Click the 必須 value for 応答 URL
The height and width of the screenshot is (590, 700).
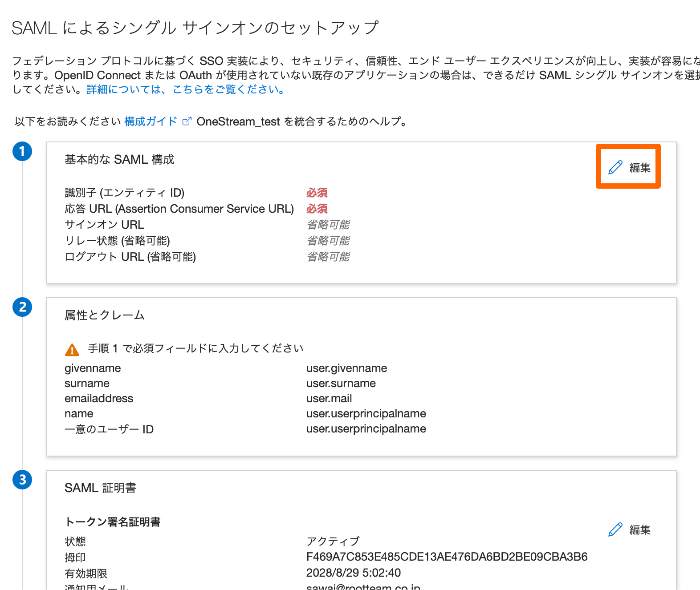click(317, 209)
